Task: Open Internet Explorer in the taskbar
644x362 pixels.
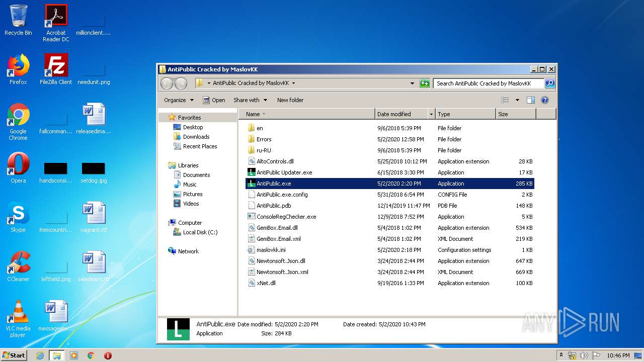Action: point(40,355)
